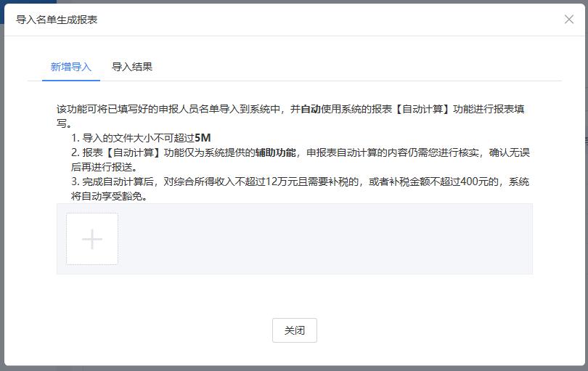Click the bold text 辅助功能
Viewport: 588px width, 371px height.
point(276,152)
